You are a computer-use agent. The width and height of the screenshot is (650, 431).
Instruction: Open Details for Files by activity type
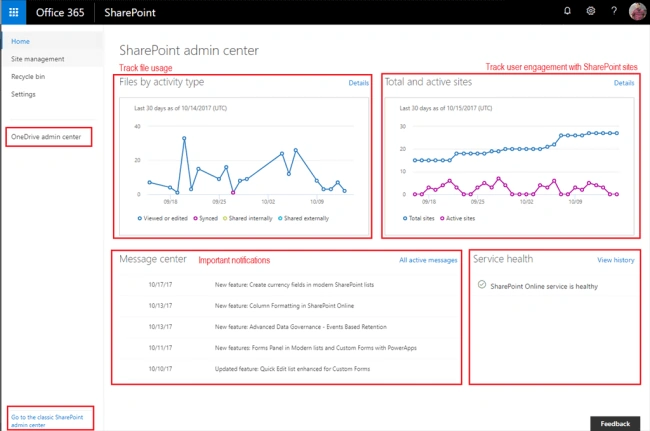pos(359,83)
